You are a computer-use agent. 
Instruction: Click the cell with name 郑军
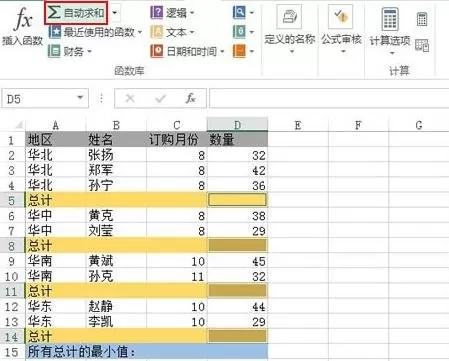point(116,170)
